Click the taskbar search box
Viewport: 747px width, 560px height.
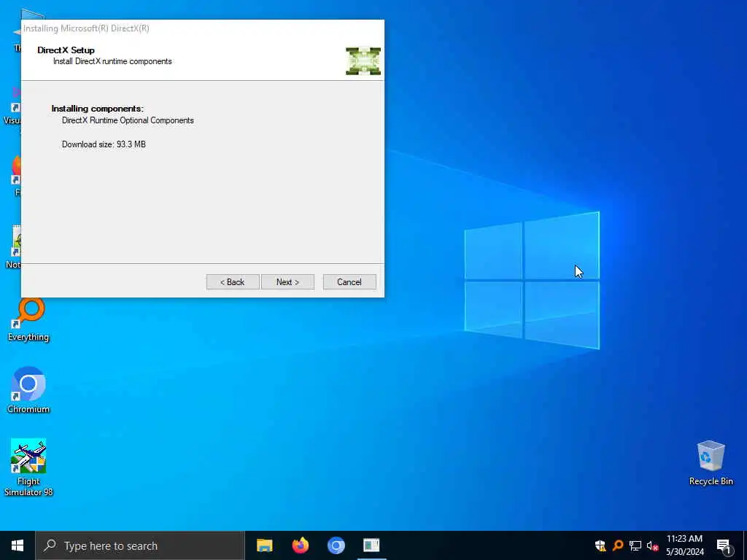point(140,545)
